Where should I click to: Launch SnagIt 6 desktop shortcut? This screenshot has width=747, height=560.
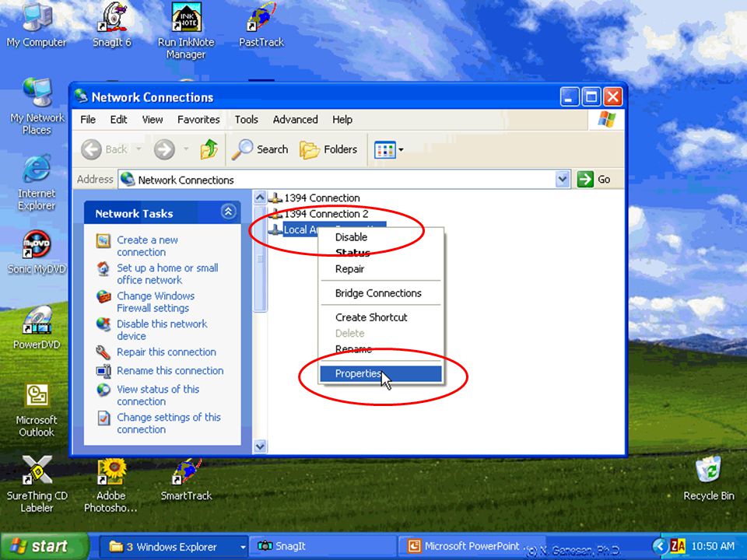coord(112,26)
